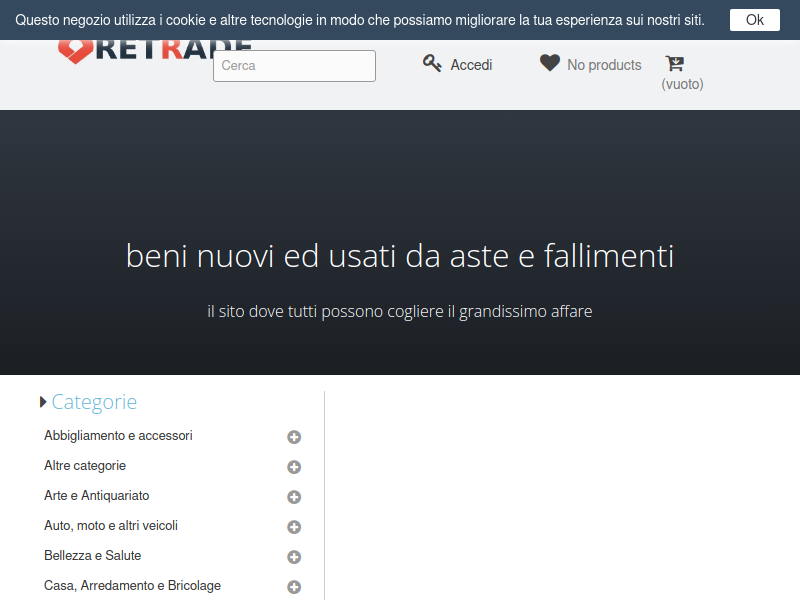800x600 pixels.
Task: Open the Abbigliamento e accessori category
Action: (x=118, y=436)
